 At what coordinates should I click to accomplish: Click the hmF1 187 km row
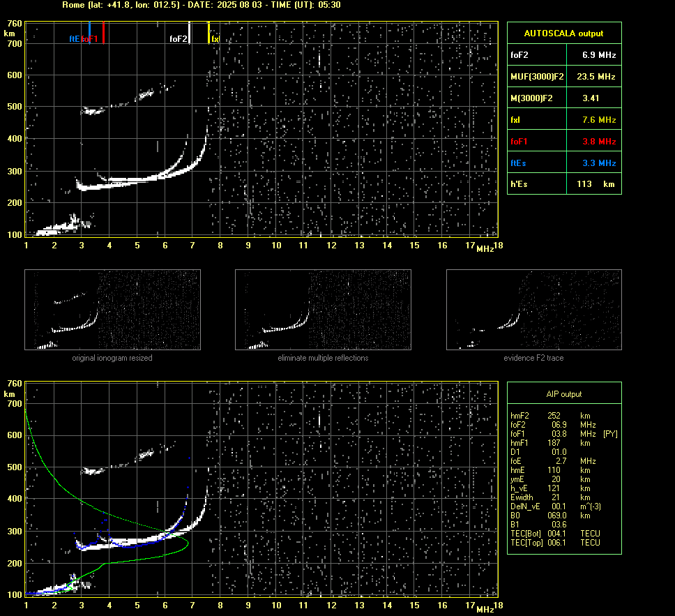click(x=550, y=443)
